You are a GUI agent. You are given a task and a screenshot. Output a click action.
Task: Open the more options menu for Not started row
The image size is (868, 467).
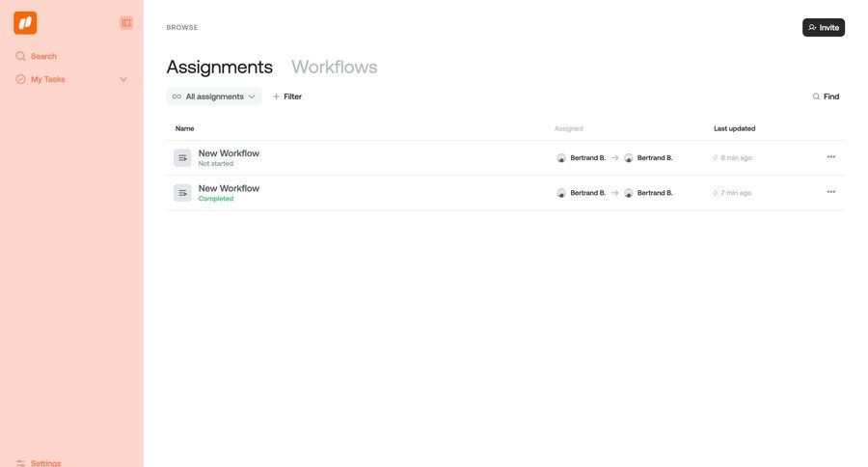click(x=831, y=156)
